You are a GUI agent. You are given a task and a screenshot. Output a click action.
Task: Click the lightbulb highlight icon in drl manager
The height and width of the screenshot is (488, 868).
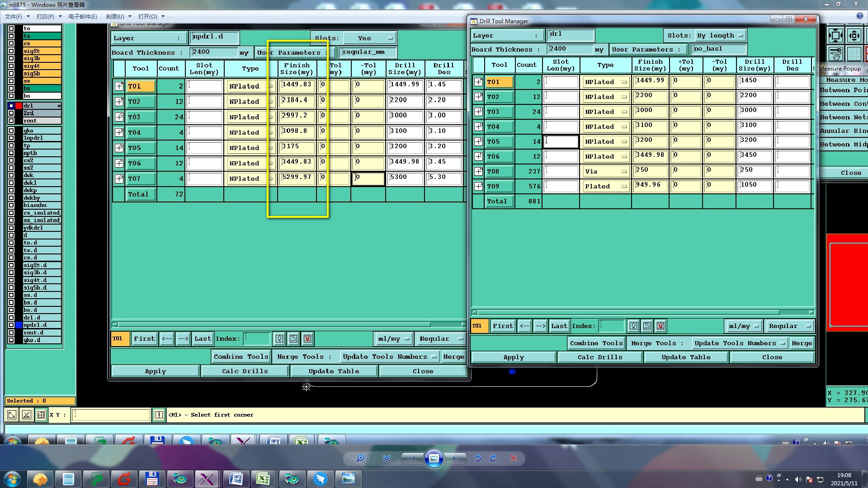pos(633,326)
